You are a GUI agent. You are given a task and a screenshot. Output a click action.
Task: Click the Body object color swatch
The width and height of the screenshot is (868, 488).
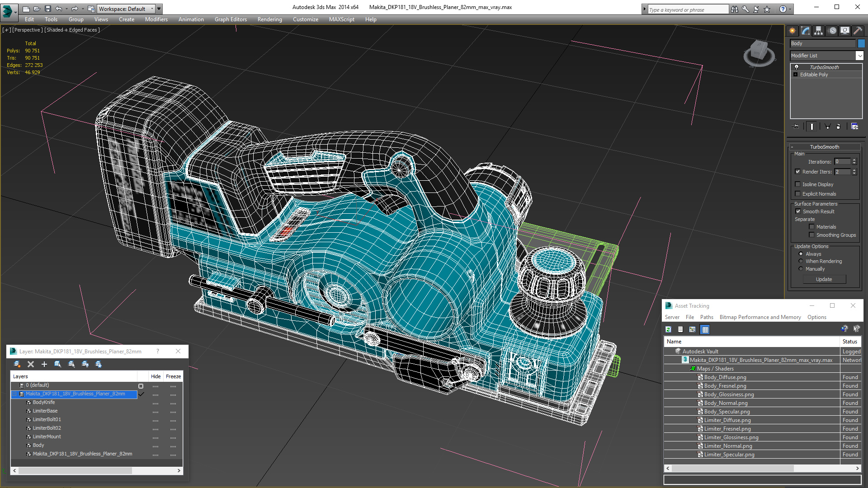point(861,43)
